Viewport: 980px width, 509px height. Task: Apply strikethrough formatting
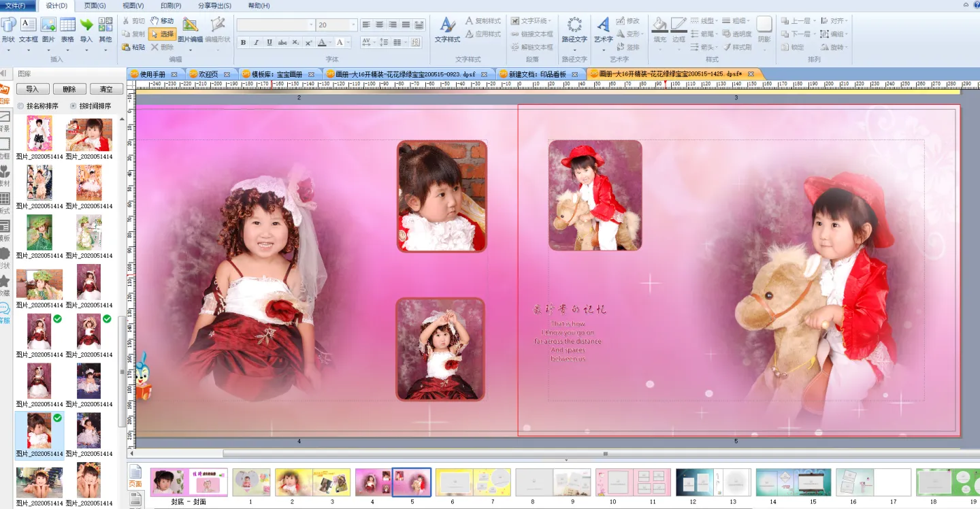point(282,42)
